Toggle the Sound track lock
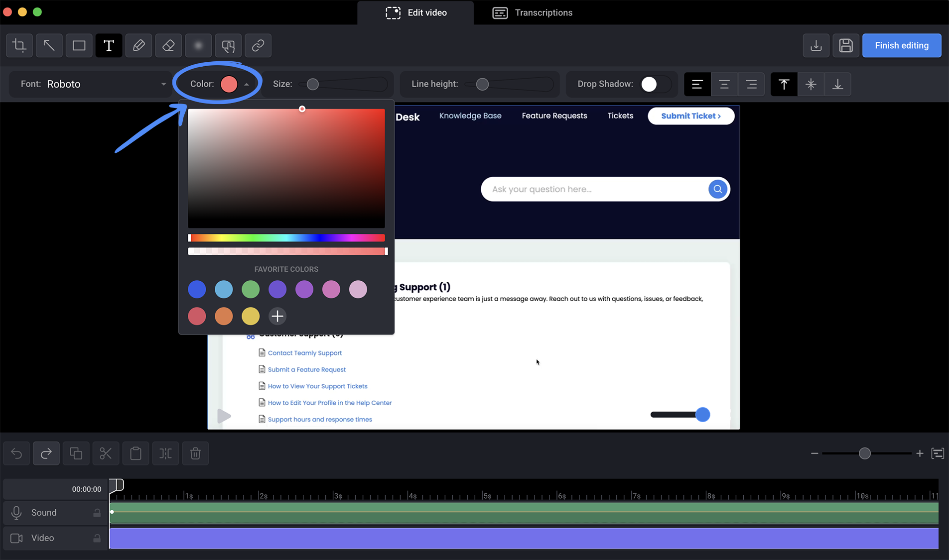This screenshot has height=560, width=949. point(97,513)
